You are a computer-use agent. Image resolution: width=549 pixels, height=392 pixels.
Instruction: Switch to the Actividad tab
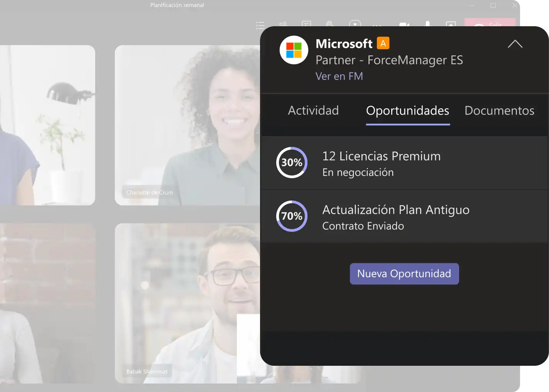pyautogui.click(x=313, y=110)
